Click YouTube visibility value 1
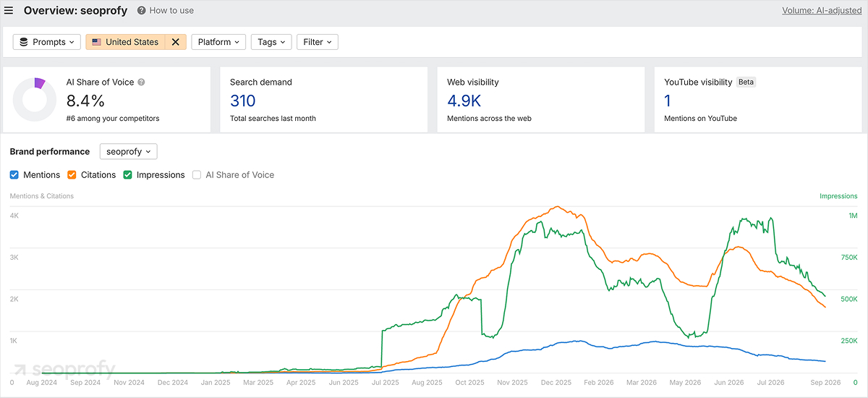 (x=668, y=101)
